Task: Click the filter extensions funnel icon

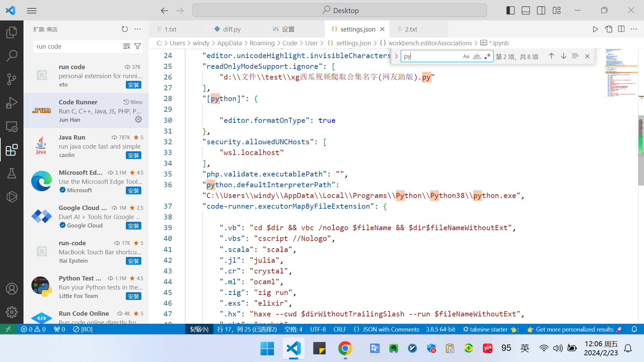Action: (138, 46)
